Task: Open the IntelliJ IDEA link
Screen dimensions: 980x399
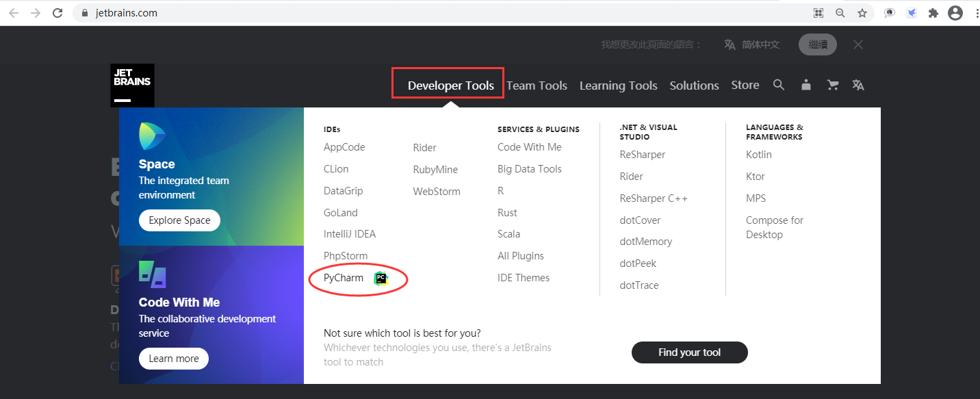Action: tap(350, 234)
